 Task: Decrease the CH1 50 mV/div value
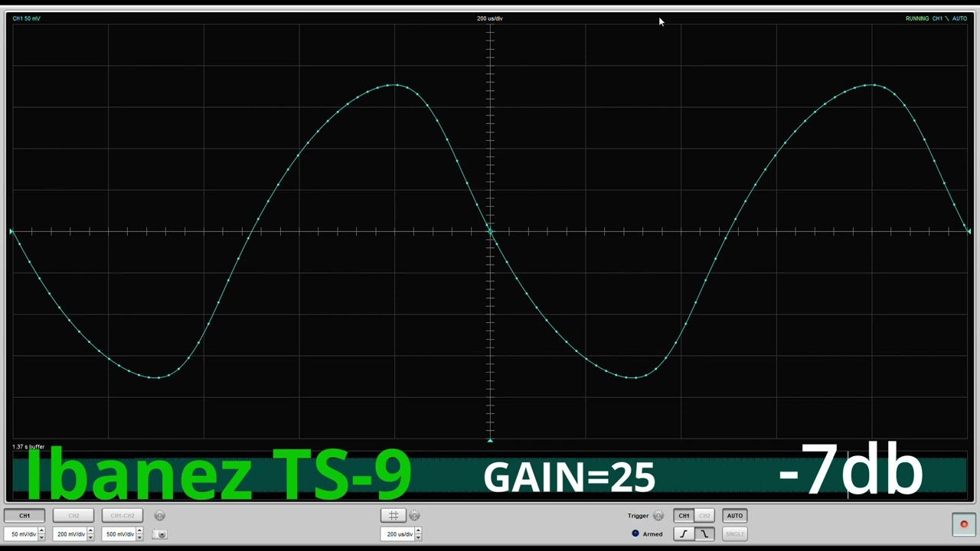(41, 537)
